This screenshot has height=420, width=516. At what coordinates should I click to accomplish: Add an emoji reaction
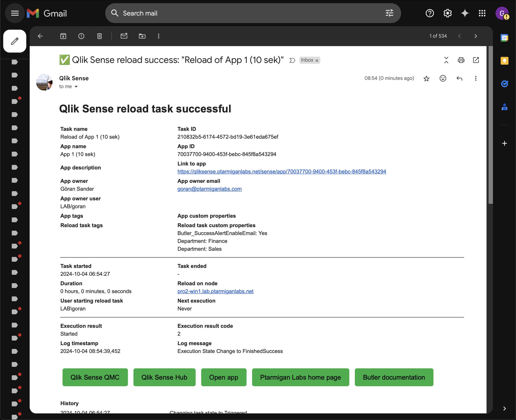pyautogui.click(x=443, y=78)
